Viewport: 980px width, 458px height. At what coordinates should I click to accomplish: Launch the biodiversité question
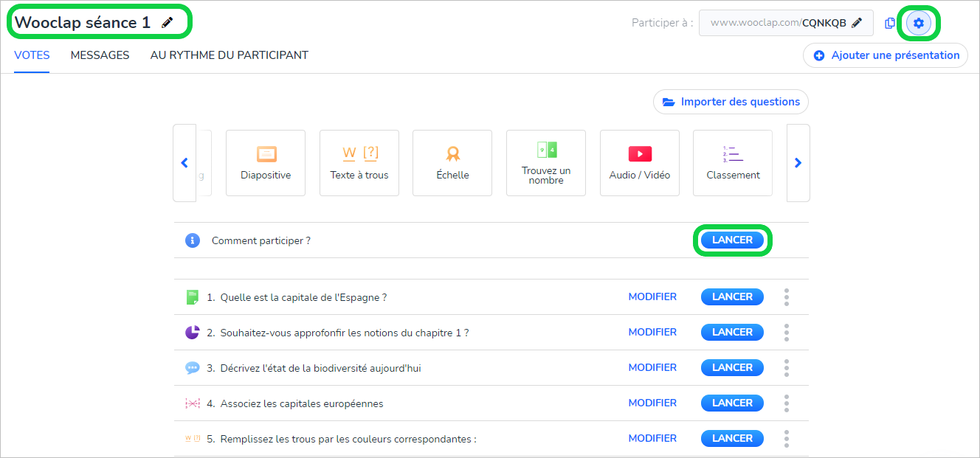[x=732, y=368]
